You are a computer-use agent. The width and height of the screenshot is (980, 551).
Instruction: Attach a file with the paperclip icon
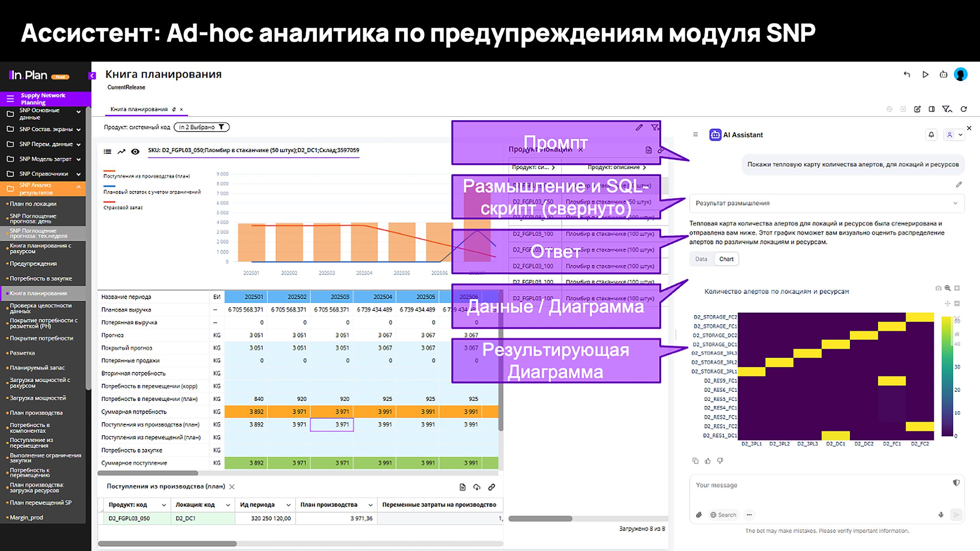pos(699,515)
